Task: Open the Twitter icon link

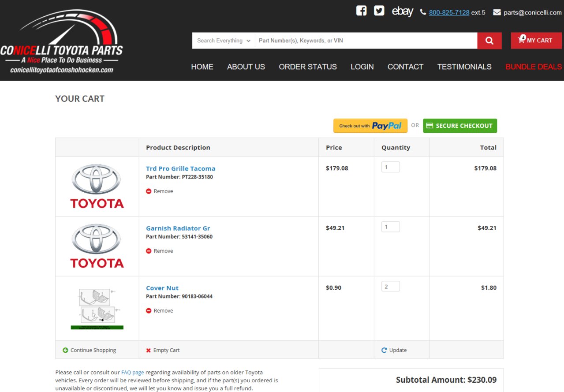Action: (x=379, y=11)
